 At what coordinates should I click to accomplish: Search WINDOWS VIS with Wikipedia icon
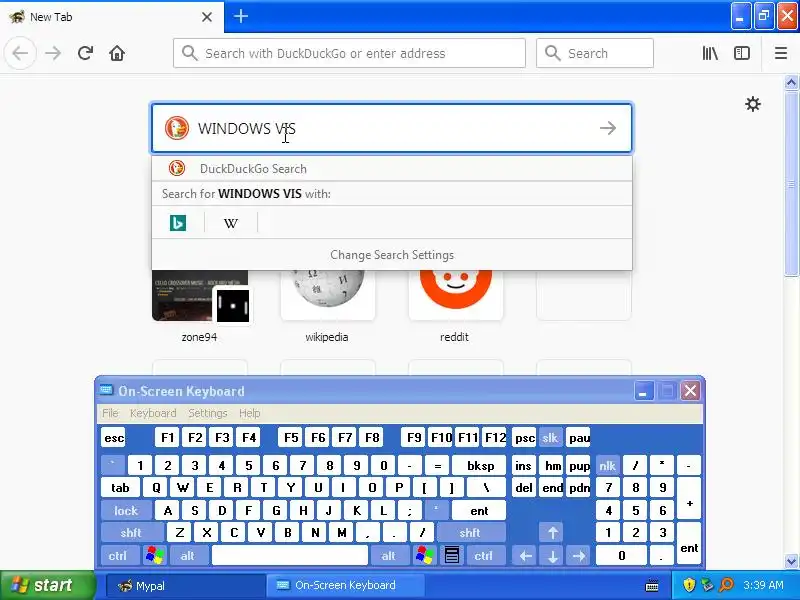(231, 223)
